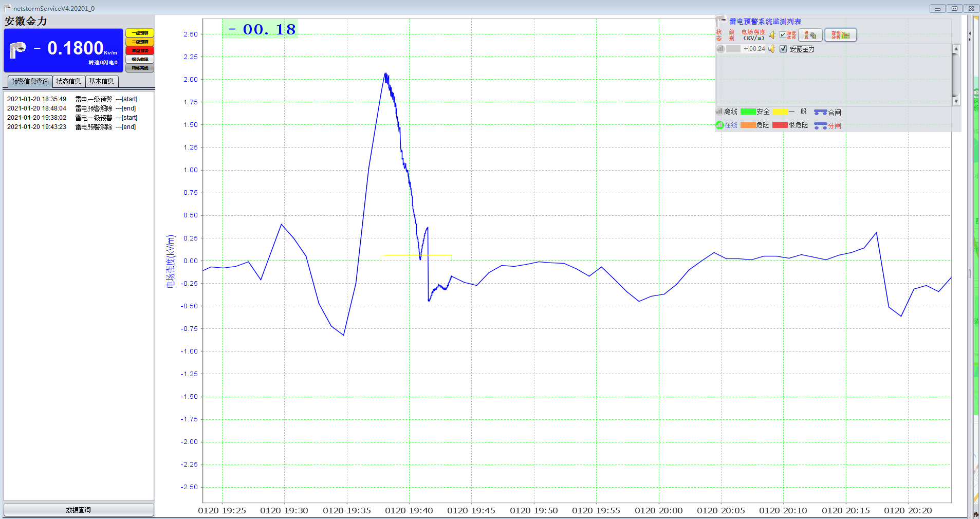Click the signal status icon in 安徽金力 row

click(720, 49)
